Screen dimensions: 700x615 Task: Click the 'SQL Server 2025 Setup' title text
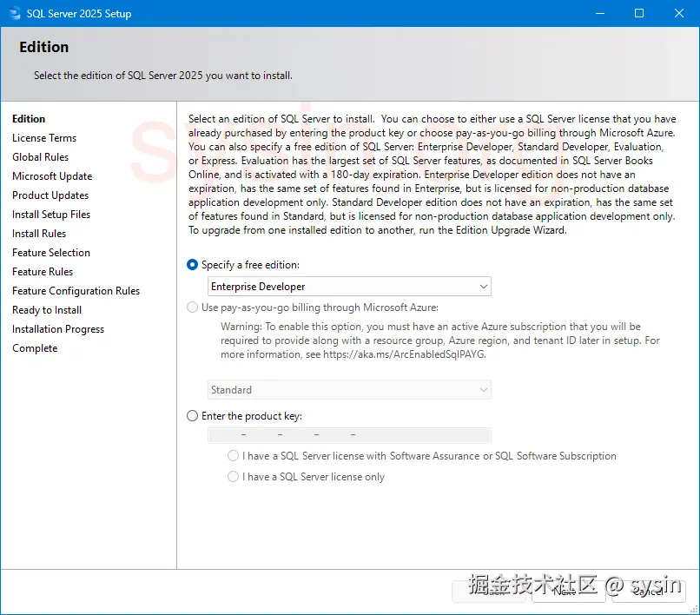[79, 14]
